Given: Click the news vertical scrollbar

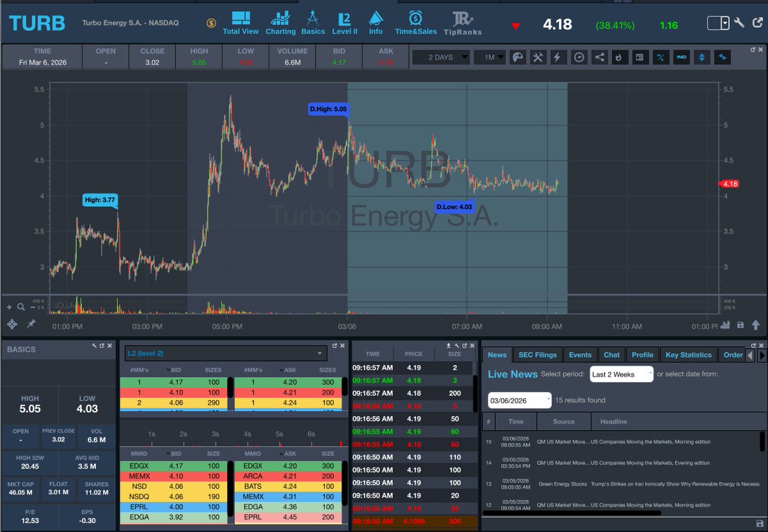Looking at the screenshot, I should pos(762,441).
